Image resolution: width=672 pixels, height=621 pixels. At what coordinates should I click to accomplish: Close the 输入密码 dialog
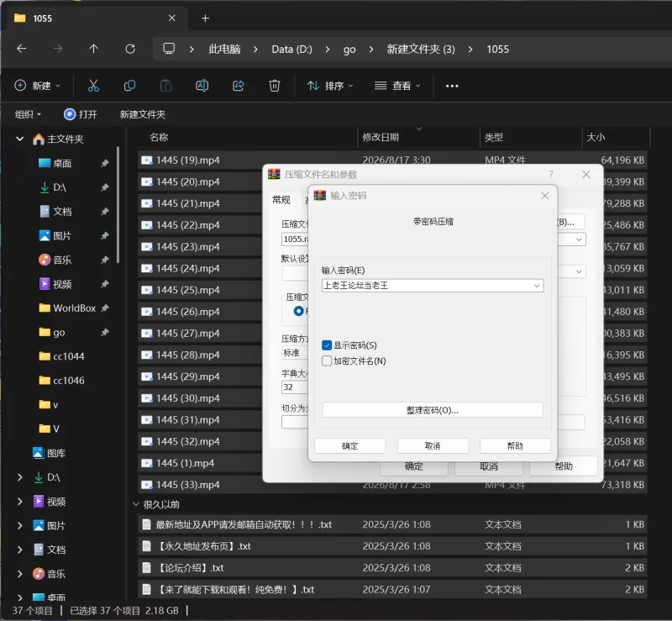click(x=544, y=196)
